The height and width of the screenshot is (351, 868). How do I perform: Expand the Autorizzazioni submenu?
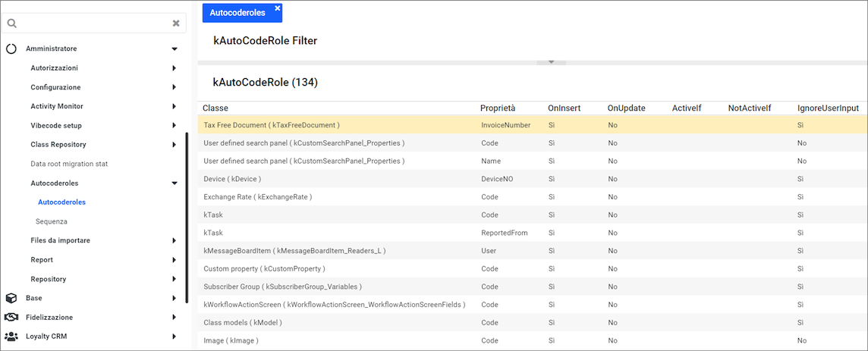[174, 68]
